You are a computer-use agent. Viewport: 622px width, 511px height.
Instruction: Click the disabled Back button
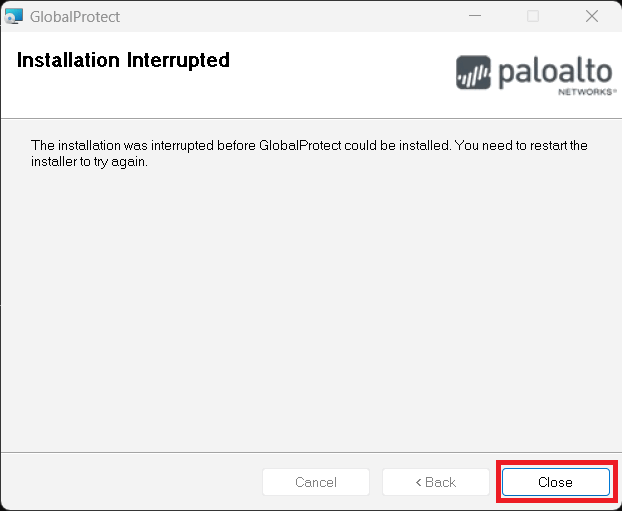(x=436, y=482)
